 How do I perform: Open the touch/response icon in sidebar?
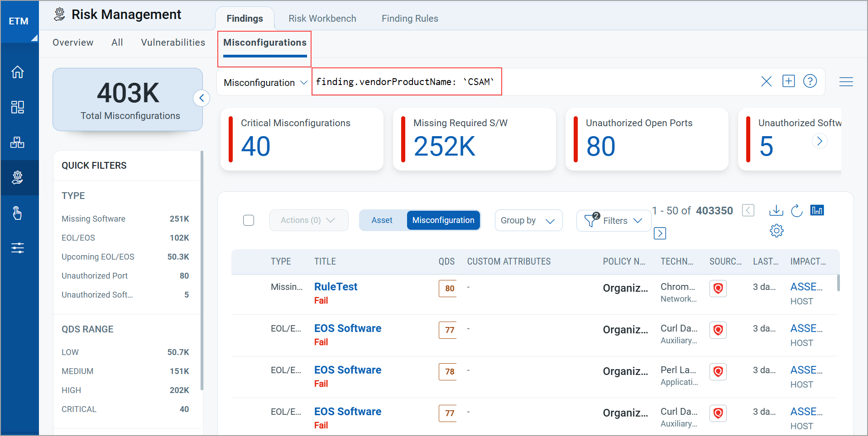18,213
